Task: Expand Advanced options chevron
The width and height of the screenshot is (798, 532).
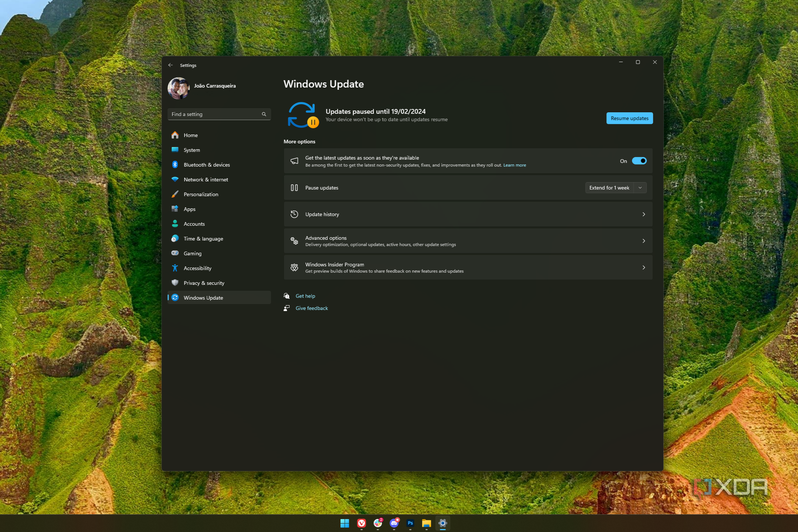Action: click(x=643, y=240)
